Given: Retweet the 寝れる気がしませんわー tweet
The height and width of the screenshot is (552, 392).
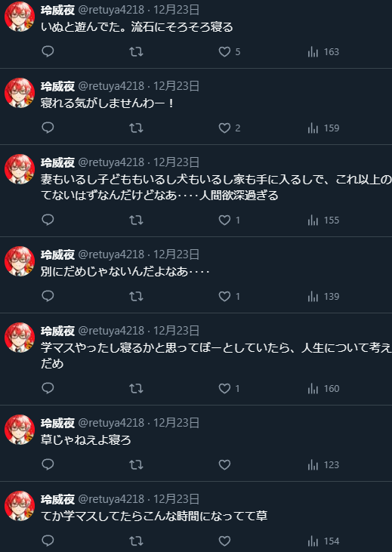Looking at the screenshot, I should coord(136,128).
